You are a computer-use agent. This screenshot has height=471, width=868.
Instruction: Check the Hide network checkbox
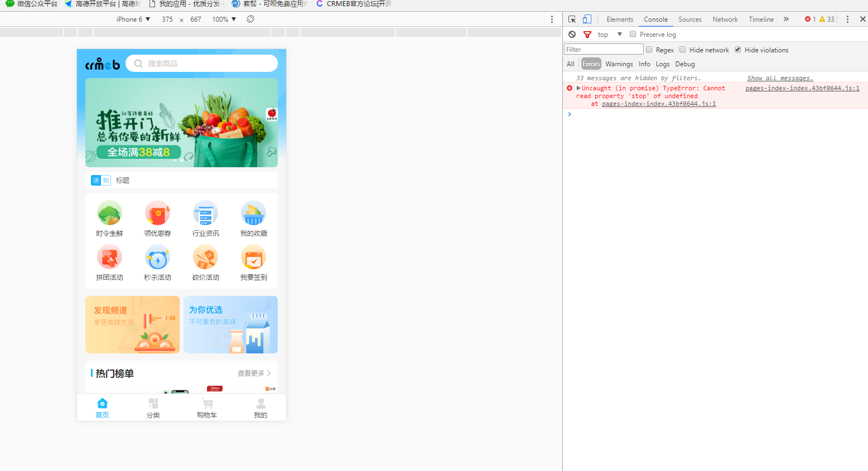[x=682, y=50]
